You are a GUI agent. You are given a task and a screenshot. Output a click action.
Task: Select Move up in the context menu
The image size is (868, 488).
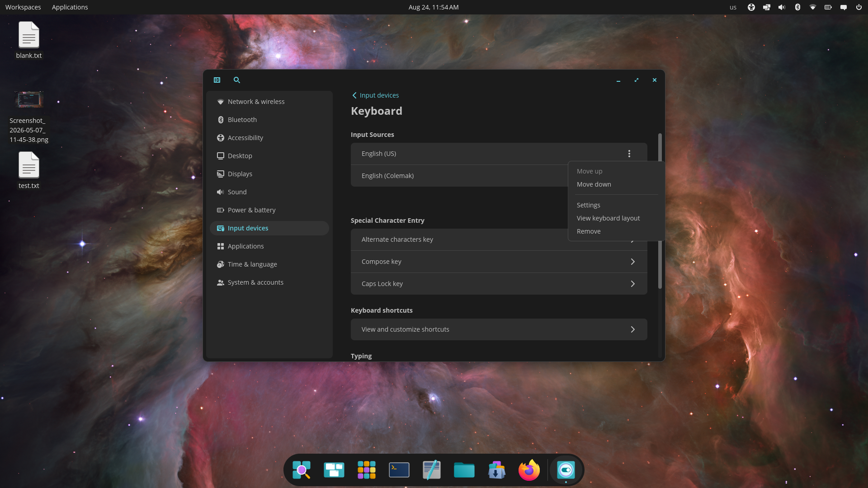(590, 171)
